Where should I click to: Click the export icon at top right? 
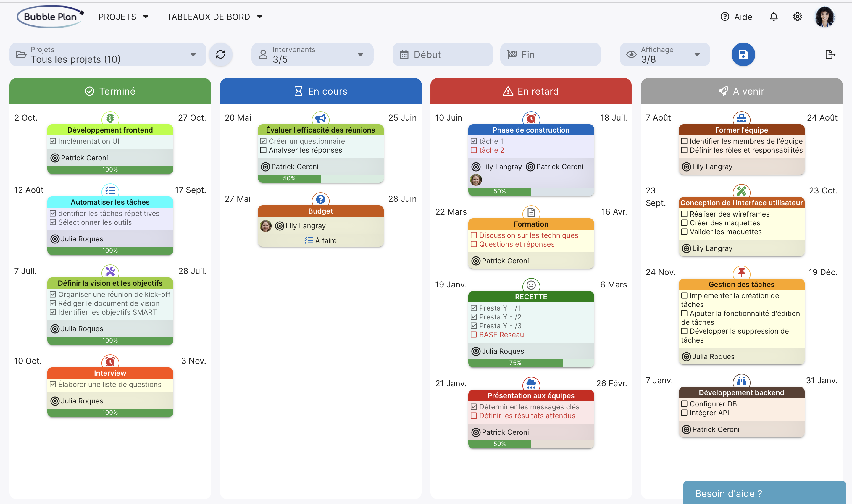click(x=830, y=54)
